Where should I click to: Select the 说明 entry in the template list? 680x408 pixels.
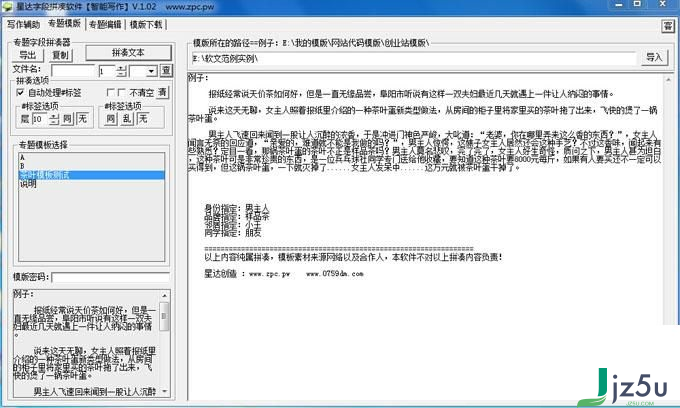tap(92, 183)
